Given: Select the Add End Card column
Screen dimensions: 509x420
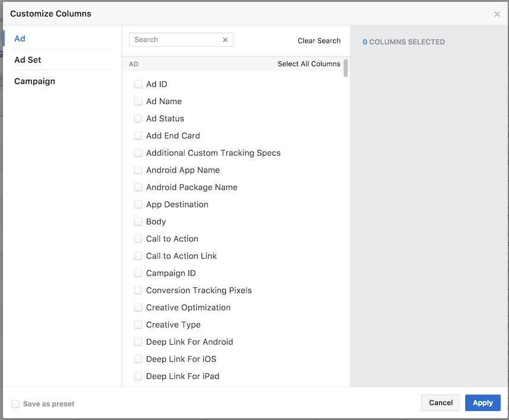Looking at the screenshot, I should point(138,136).
